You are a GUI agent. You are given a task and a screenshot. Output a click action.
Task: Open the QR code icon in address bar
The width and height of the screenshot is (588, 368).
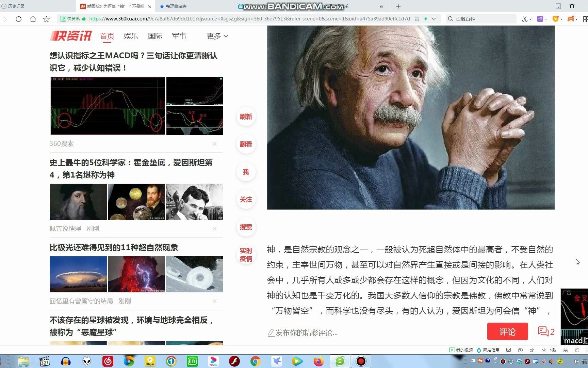(417, 19)
